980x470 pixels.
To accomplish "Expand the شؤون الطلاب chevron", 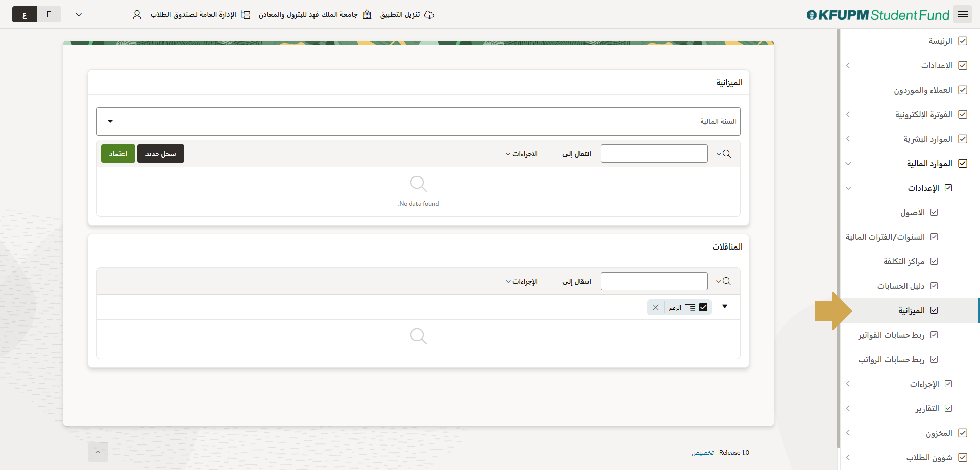I will coord(848,457).
